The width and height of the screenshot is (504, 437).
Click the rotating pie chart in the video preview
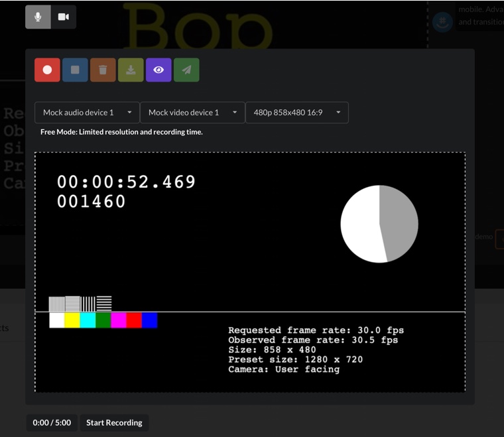point(379,223)
